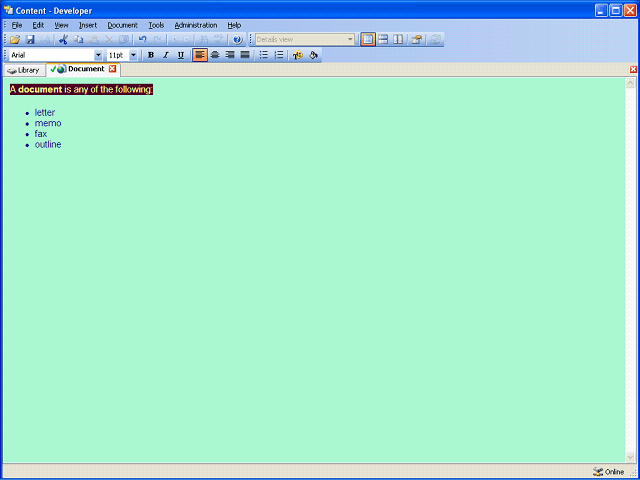Expand the Details view dropdown
The image size is (640, 480).
tap(350, 40)
